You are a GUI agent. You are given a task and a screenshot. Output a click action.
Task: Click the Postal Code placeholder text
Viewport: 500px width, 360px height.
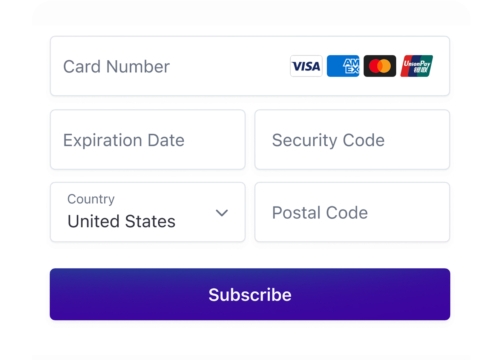point(320,213)
